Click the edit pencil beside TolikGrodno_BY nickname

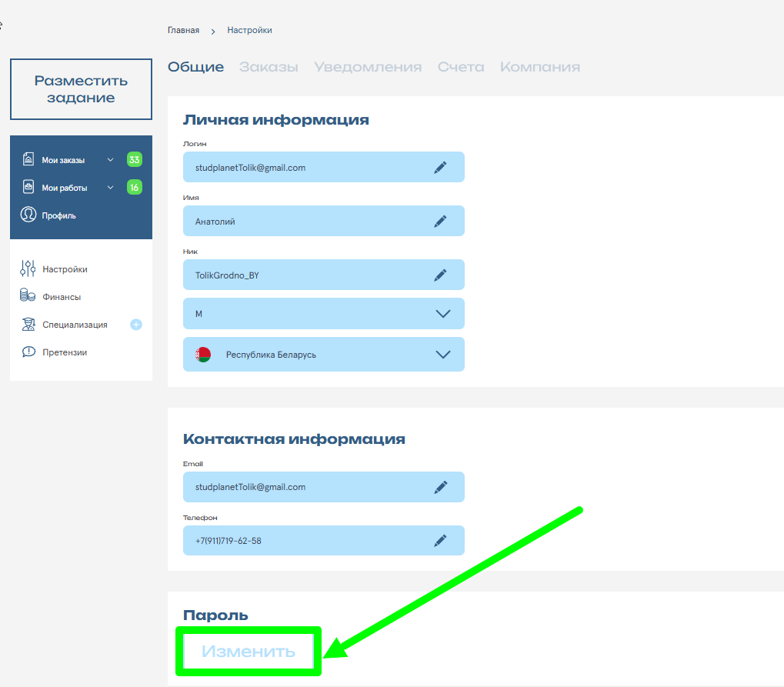pyautogui.click(x=440, y=275)
